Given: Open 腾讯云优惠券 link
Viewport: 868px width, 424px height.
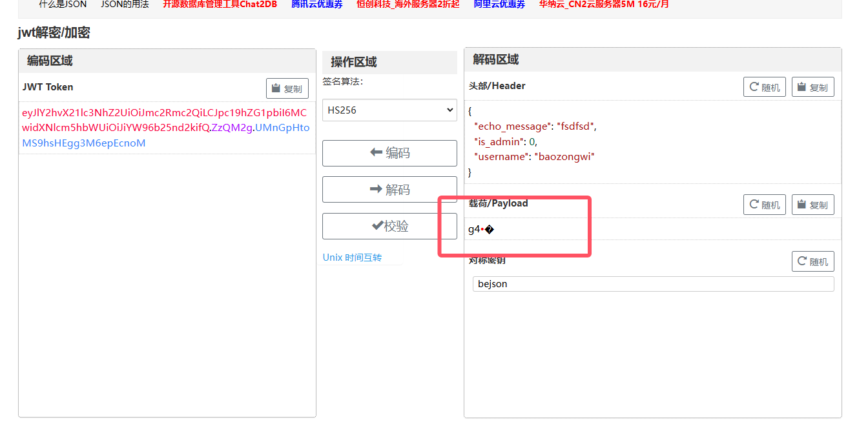Looking at the screenshot, I should (316, 4).
